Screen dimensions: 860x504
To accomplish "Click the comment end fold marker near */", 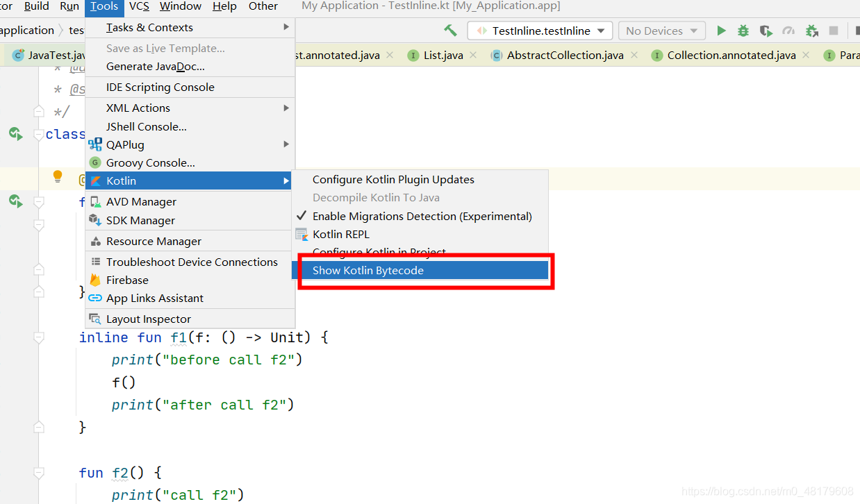I will 39,111.
